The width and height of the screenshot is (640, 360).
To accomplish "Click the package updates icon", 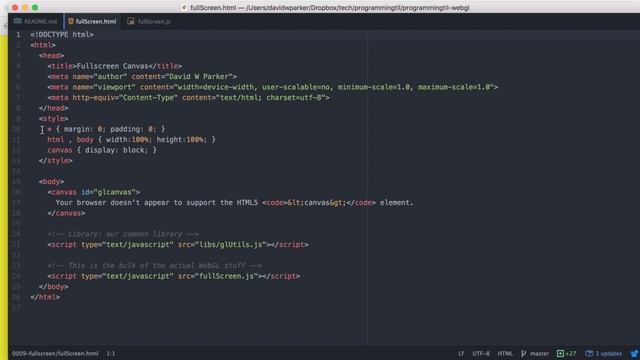I will [x=589, y=353].
